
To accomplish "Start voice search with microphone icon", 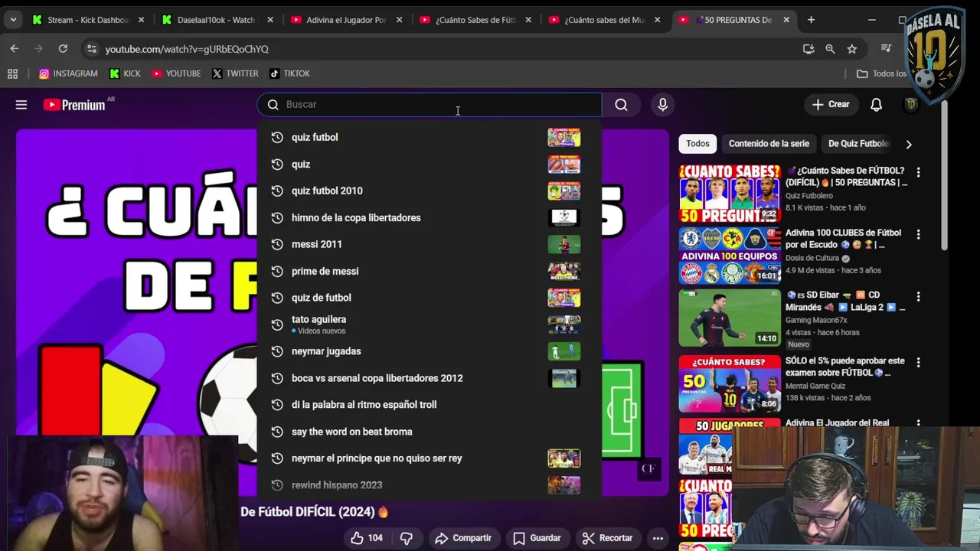I will coord(663,105).
